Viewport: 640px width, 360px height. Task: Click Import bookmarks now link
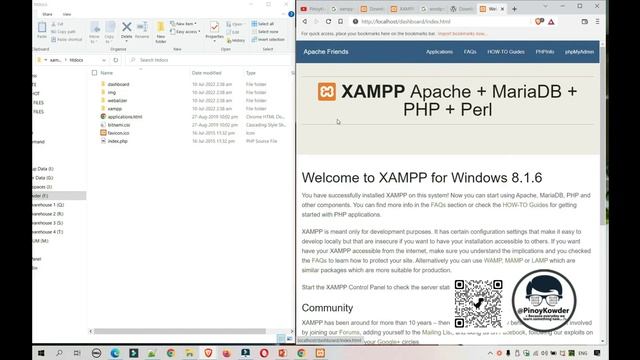(462, 34)
